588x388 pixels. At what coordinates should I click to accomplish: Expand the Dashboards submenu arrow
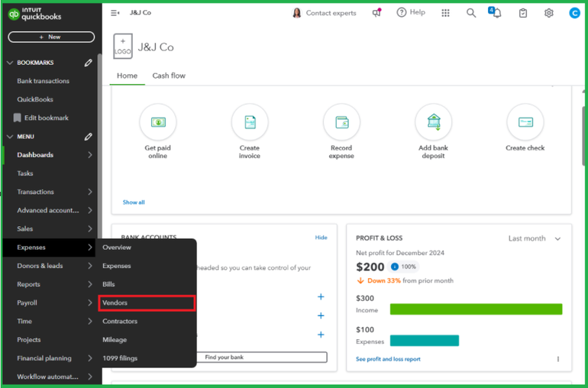pos(90,154)
